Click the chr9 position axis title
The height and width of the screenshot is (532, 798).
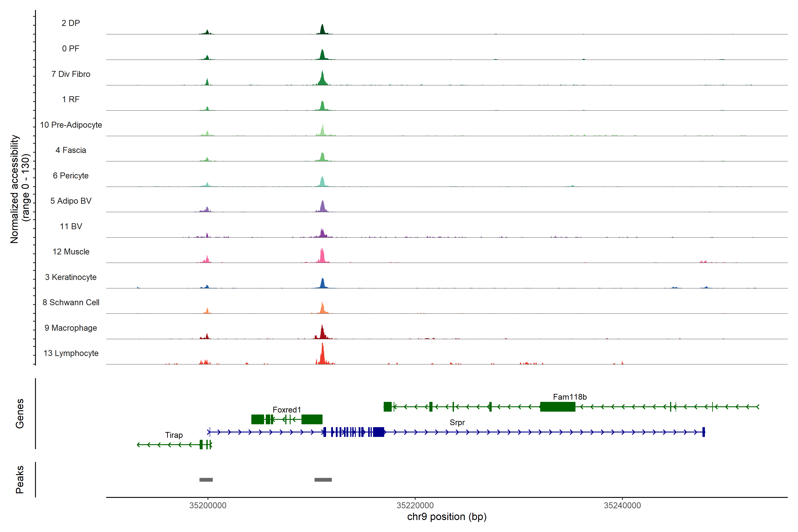coord(446,517)
